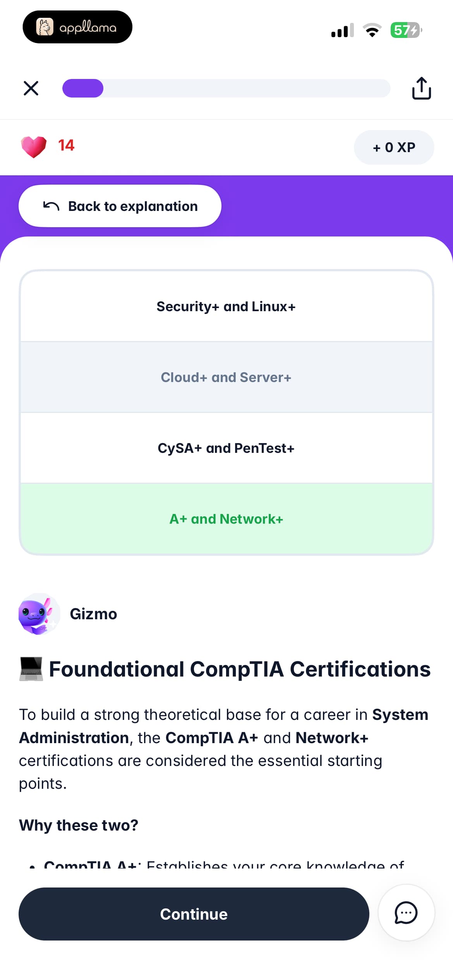Screen dimensions: 453x980
Task: Open chat with the speech bubble icon
Action: coord(406,913)
